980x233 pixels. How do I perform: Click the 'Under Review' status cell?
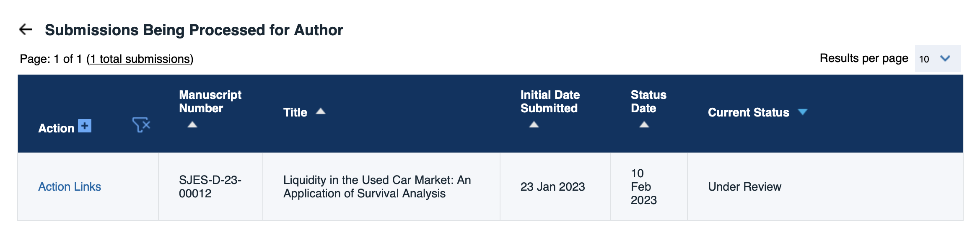(744, 186)
